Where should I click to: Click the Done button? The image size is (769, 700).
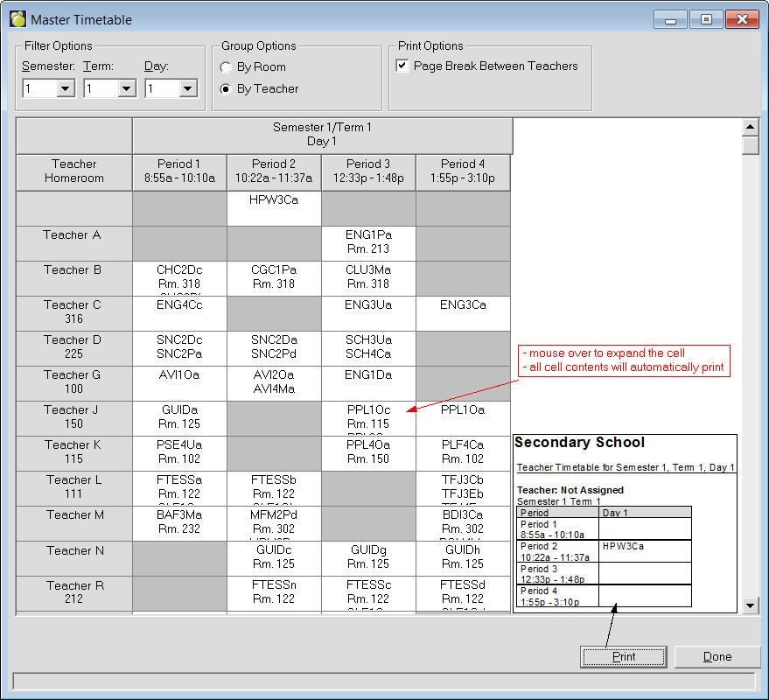tap(717, 656)
